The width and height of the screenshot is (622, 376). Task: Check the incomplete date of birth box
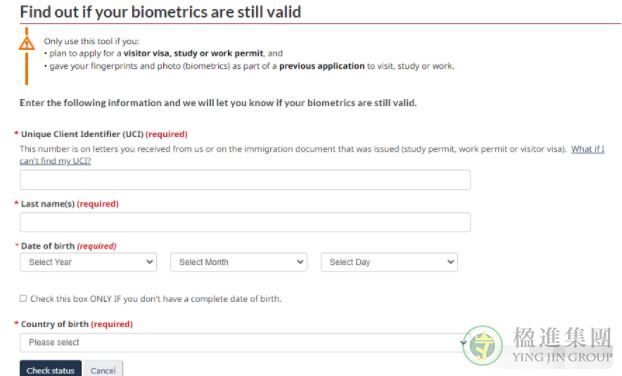tap(23, 298)
